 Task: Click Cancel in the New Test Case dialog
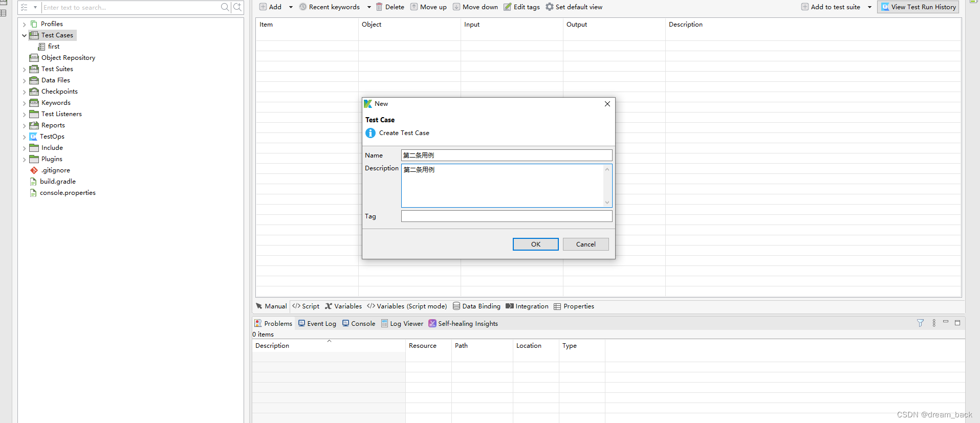pyautogui.click(x=585, y=244)
